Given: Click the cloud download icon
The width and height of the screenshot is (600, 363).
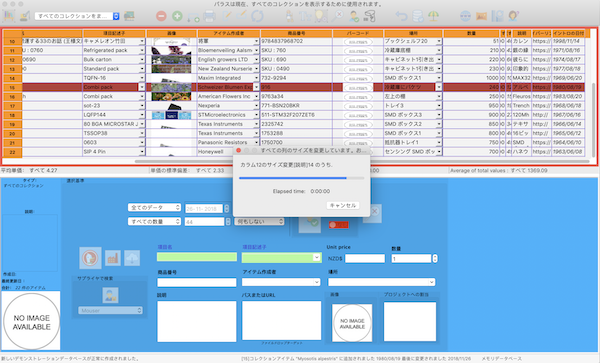Looking at the screenshot, I should [x=132, y=258].
